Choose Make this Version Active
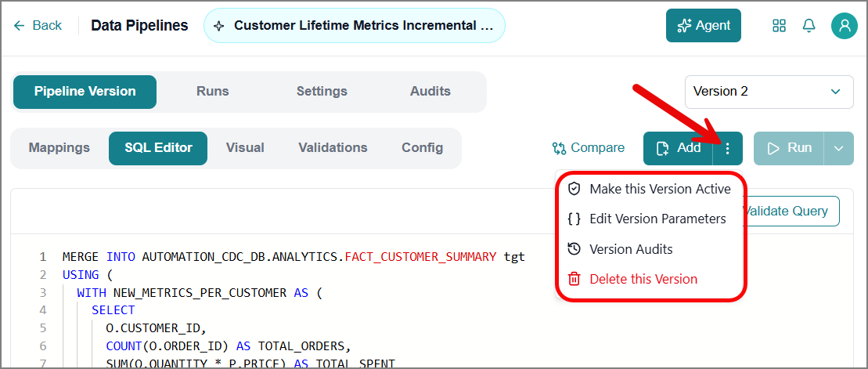 click(650, 189)
